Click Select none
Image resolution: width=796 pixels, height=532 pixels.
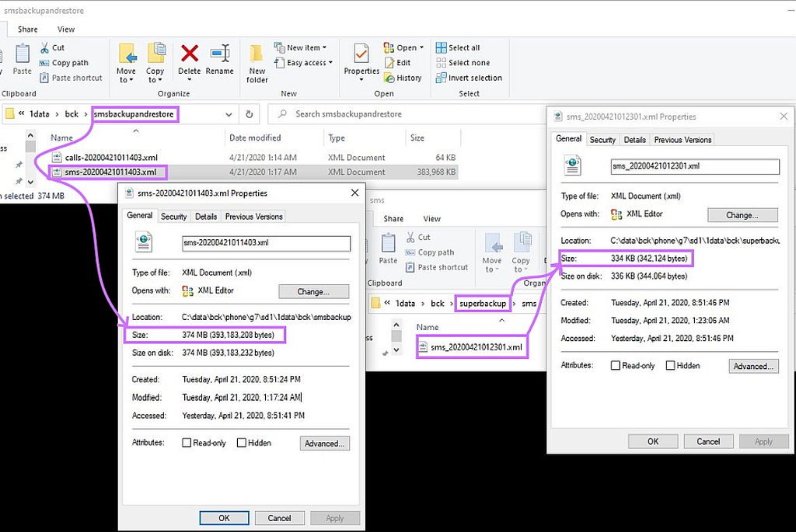[463, 63]
